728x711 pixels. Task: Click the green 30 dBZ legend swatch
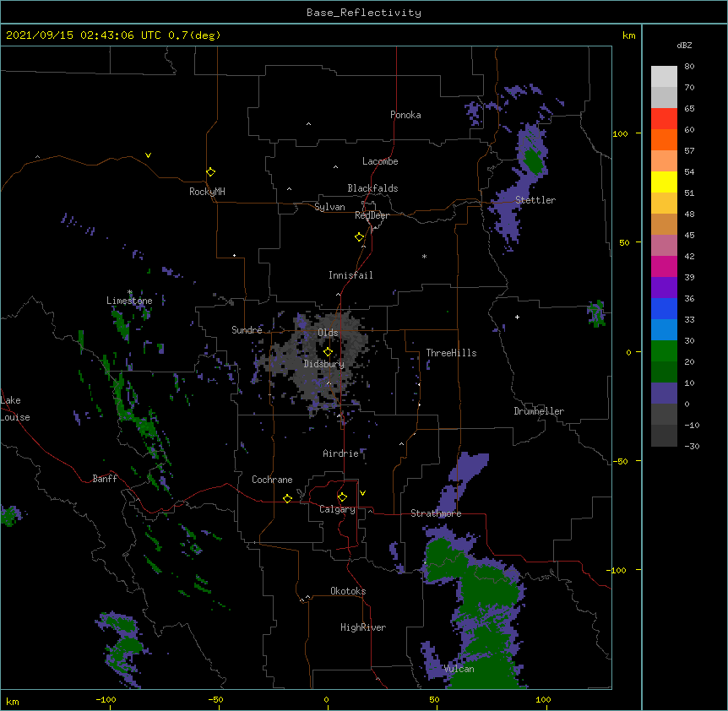[x=664, y=351]
